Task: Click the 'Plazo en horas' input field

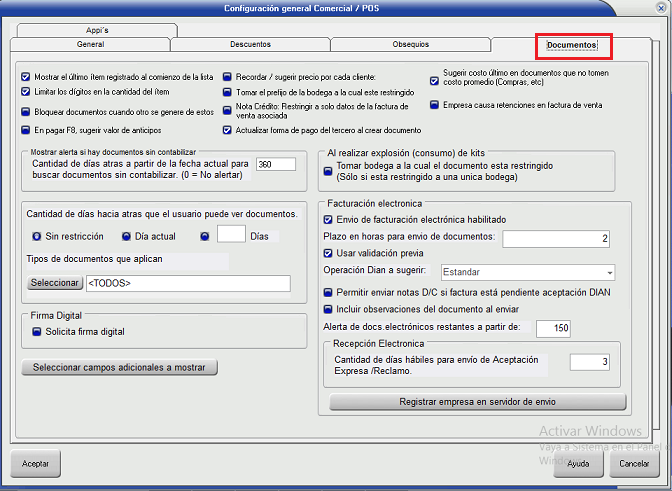Action: [556, 238]
